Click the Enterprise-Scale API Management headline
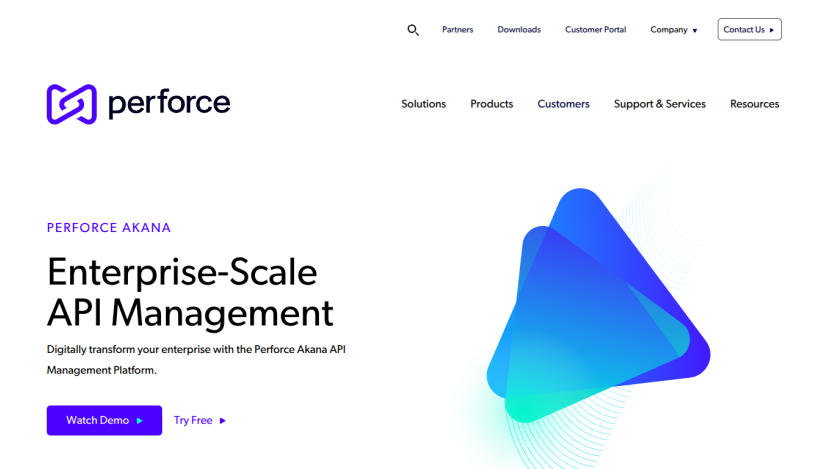 click(x=190, y=292)
